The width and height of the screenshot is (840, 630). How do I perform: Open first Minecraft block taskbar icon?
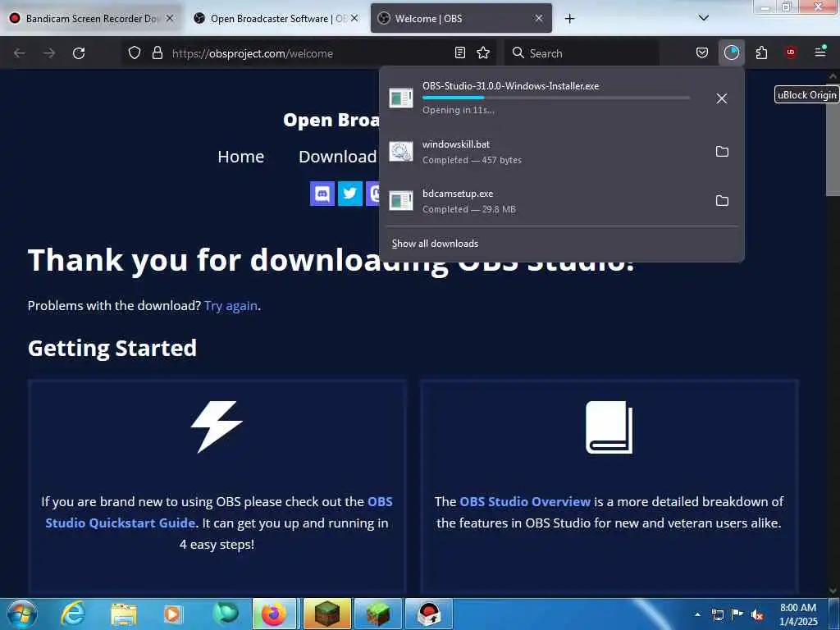[326, 614]
